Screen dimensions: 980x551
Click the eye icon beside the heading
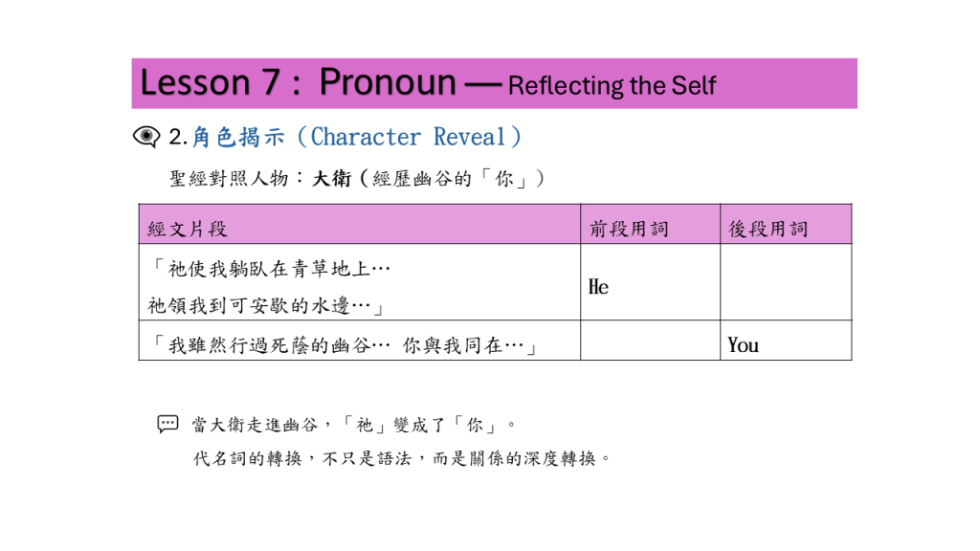coord(146,137)
